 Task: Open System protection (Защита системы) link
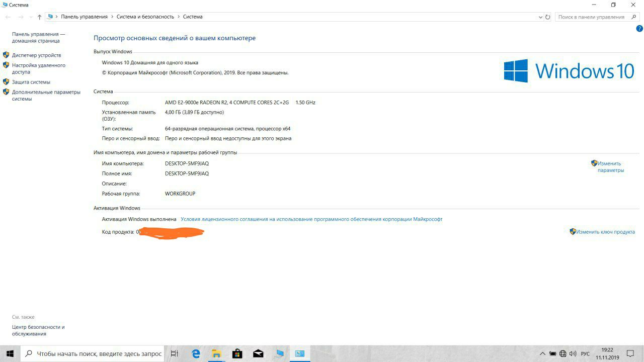(31, 82)
